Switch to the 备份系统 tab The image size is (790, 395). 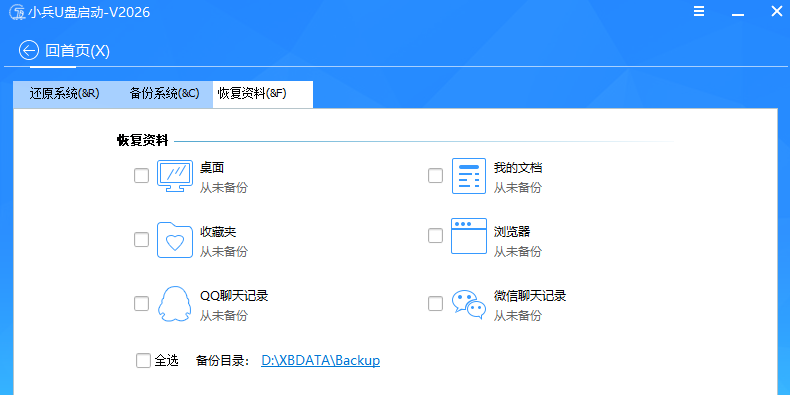point(164,94)
